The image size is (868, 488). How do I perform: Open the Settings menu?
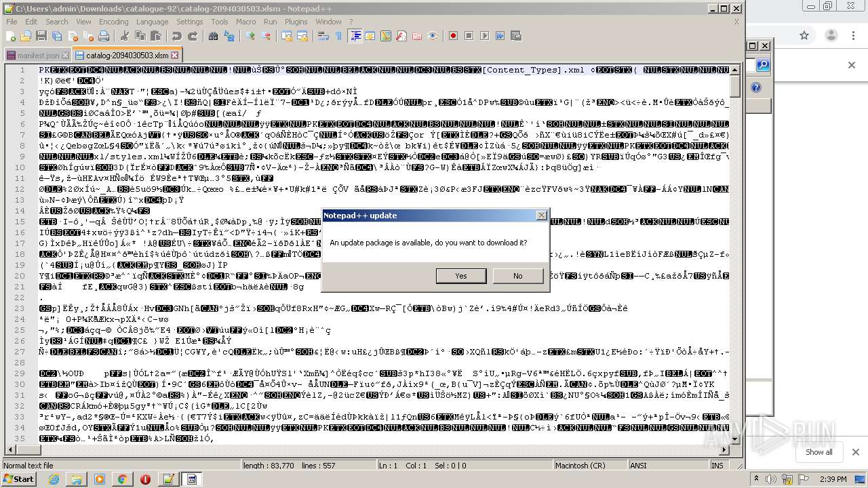189,22
